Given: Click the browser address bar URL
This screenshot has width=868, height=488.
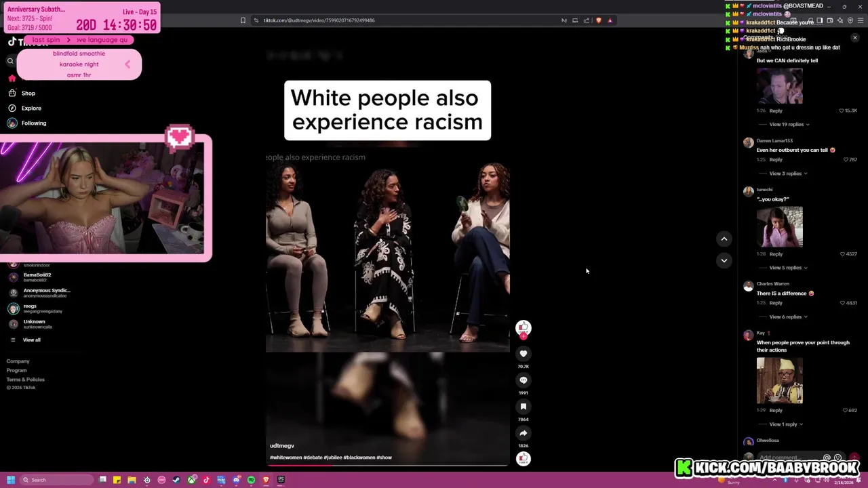Looking at the screenshot, I should click(319, 20).
